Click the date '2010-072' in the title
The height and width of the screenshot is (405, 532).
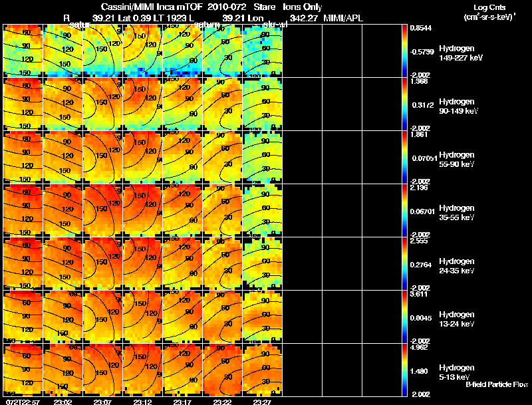[227, 7]
